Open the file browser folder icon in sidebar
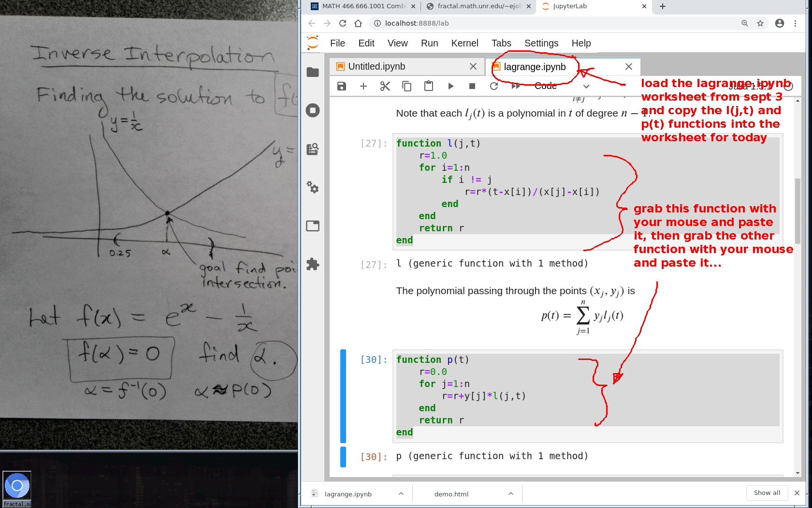This screenshot has width=812, height=508. (x=313, y=72)
